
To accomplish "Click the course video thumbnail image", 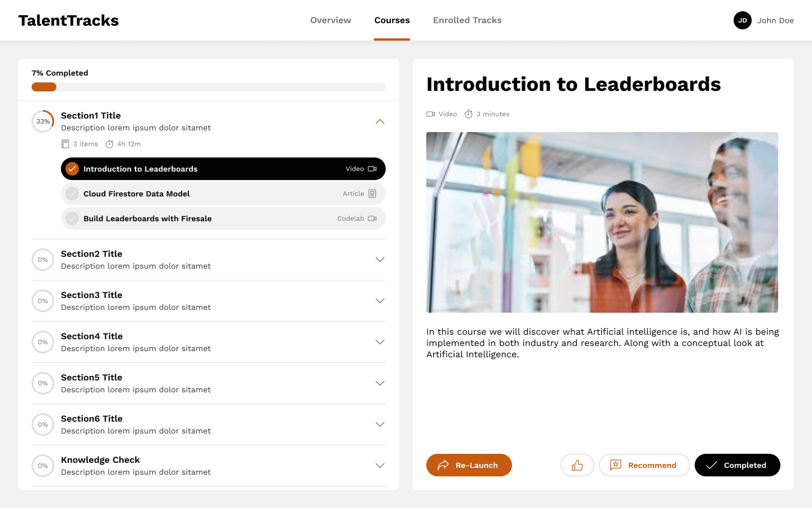I will [602, 222].
